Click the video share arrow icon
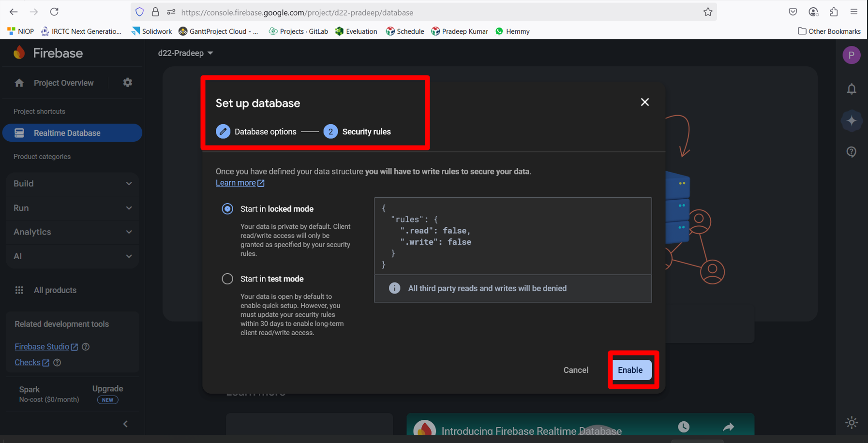Image resolution: width=868 pixels, height=443 pixels. pos(729,427)
